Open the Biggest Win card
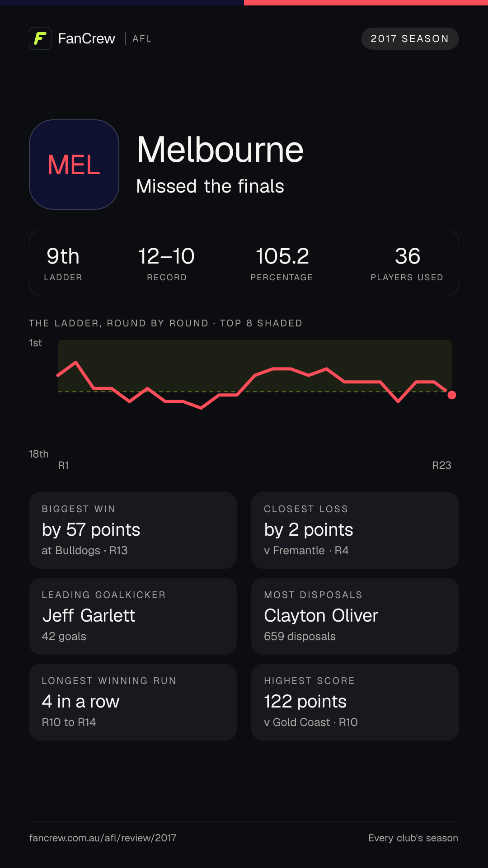Viewport: 488px width, 868px height. click(133, 530)
